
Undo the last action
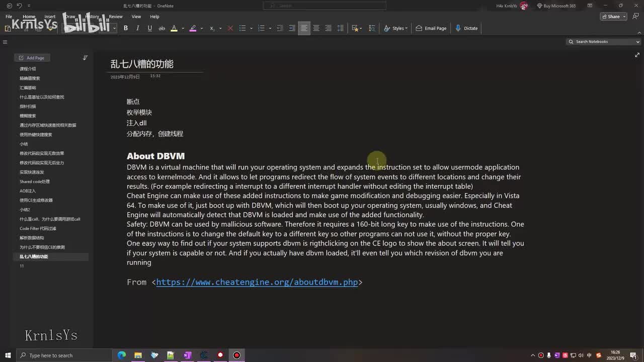click(19, 6)
